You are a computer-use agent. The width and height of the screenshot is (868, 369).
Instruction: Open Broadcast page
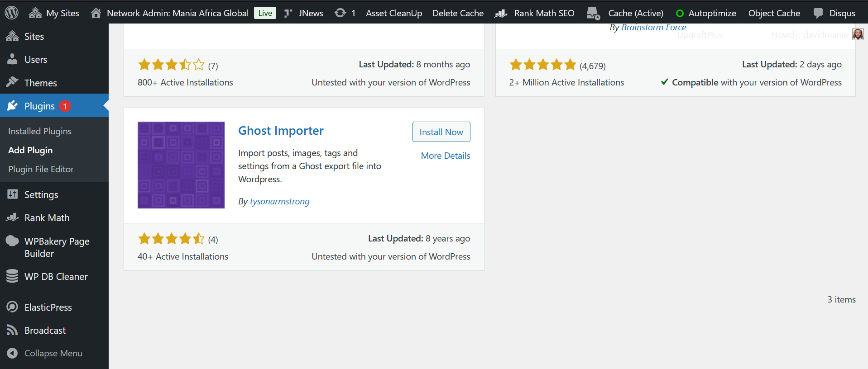pyautogui.click(x=45, y=330)
